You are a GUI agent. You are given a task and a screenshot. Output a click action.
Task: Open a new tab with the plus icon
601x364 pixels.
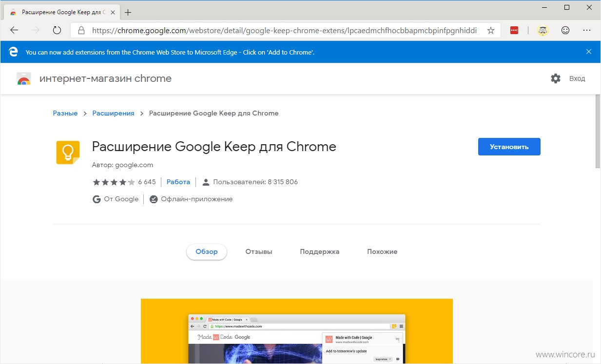pos(128,12)
